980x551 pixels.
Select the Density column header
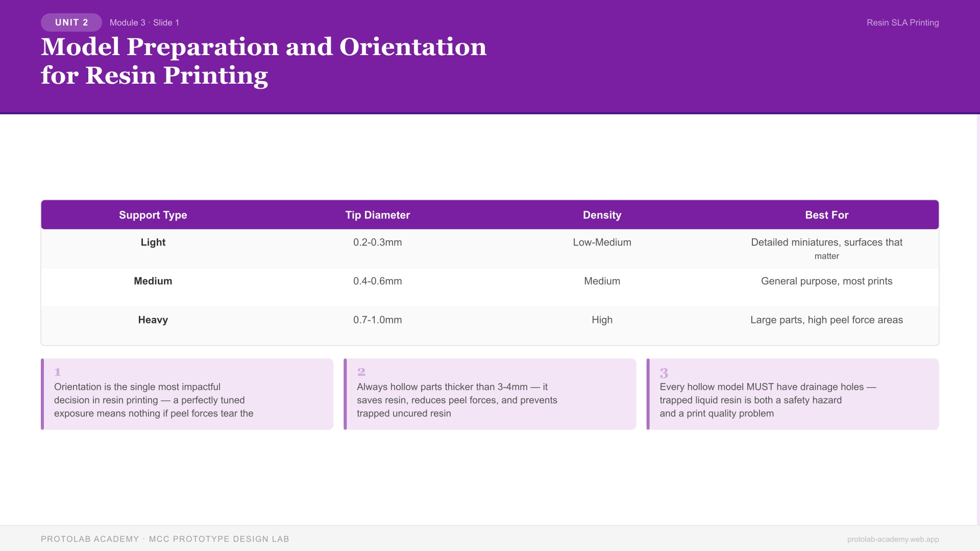point(602,215)
